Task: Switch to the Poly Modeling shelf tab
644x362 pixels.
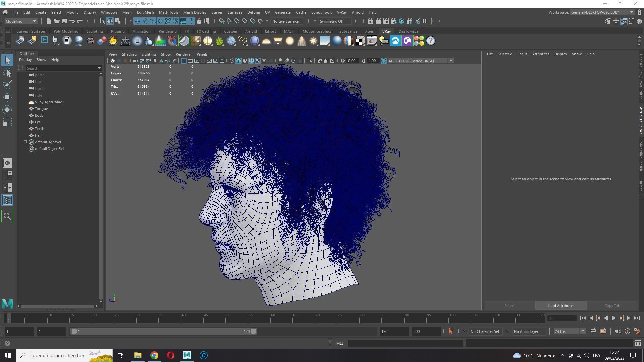Action: (66, 31)
